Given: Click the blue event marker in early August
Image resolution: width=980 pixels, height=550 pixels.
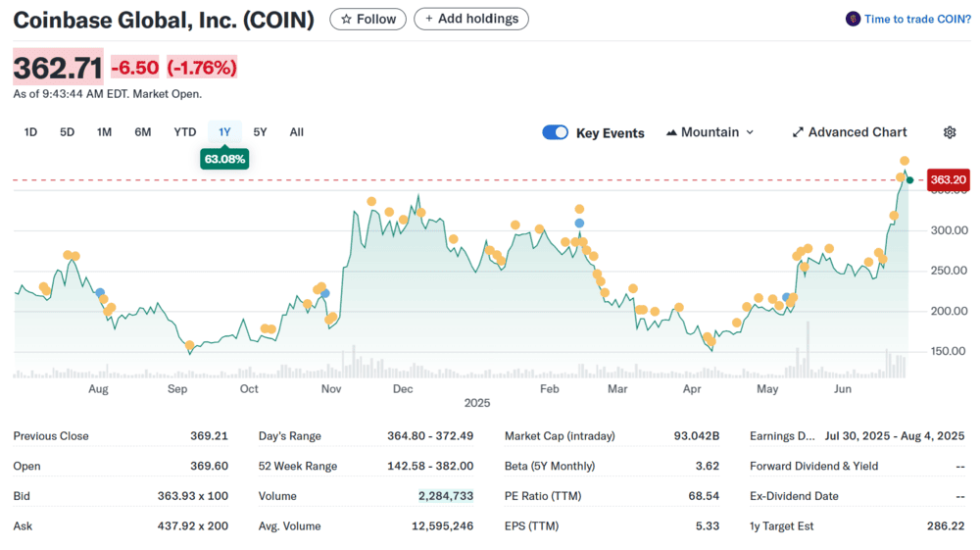Looking at the screenshot, I should tap(100, 292).
